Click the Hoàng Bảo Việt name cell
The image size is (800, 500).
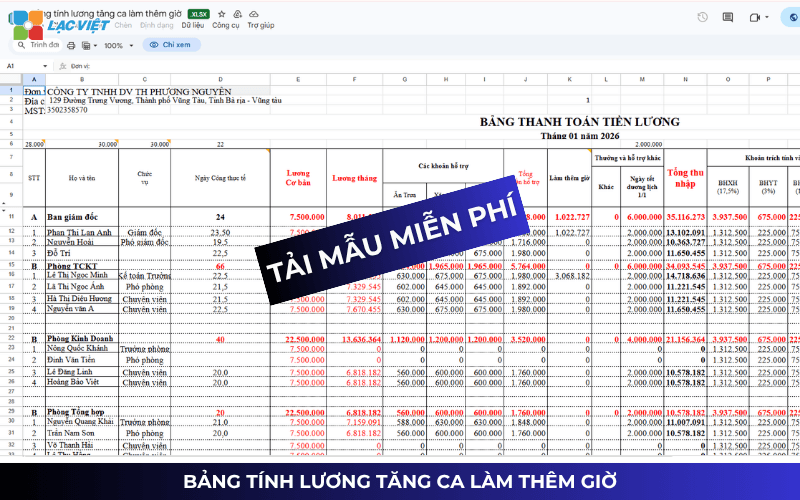(82, 382)
